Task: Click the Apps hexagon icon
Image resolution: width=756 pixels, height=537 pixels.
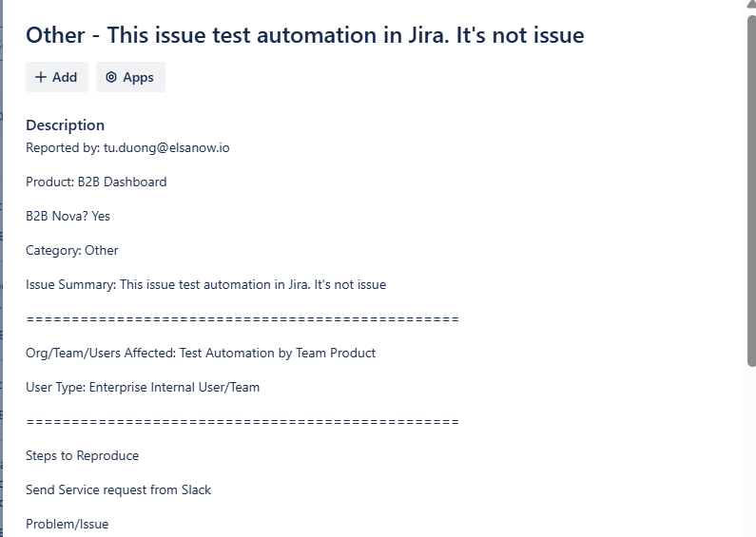Action: pos(111,77)
